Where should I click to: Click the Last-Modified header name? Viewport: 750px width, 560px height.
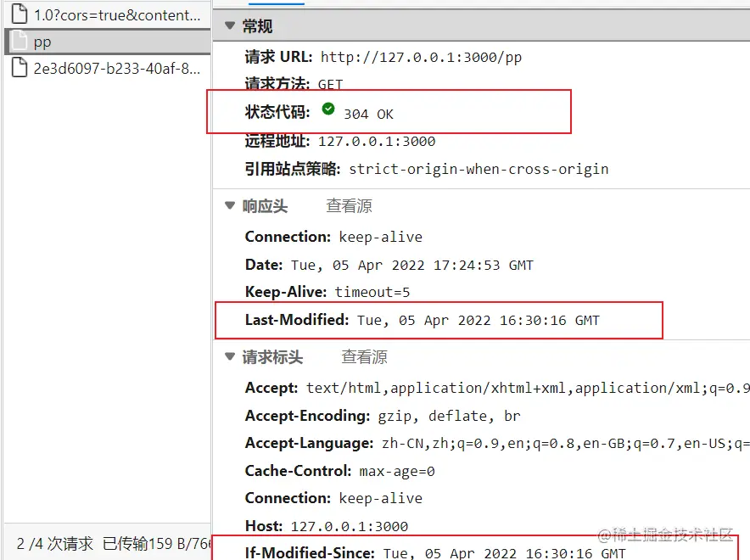[297, 319]
